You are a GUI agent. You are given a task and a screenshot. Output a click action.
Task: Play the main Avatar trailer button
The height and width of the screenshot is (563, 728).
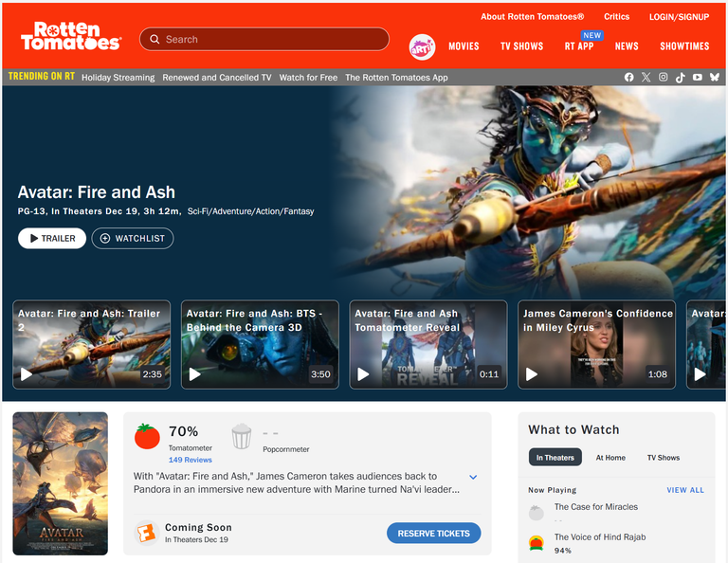tap(52, 239)
